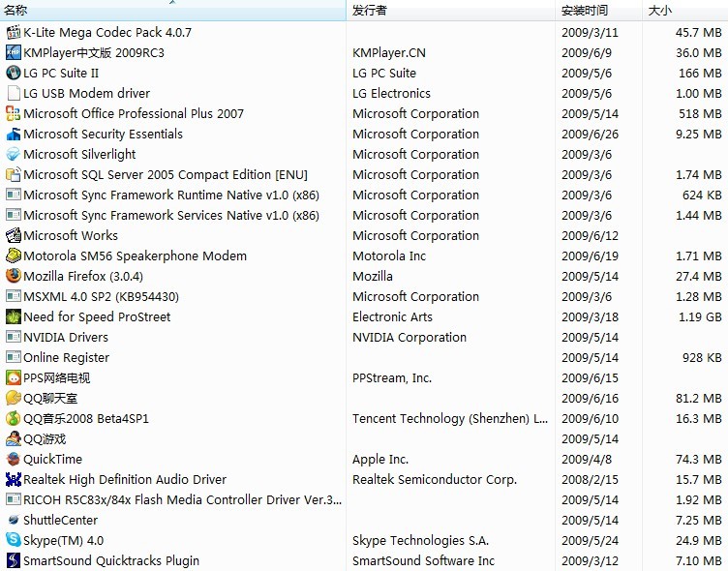Sort by the 安装时间 column header
This screenshot has width=728, height=571.
click(x=599, y=11)
